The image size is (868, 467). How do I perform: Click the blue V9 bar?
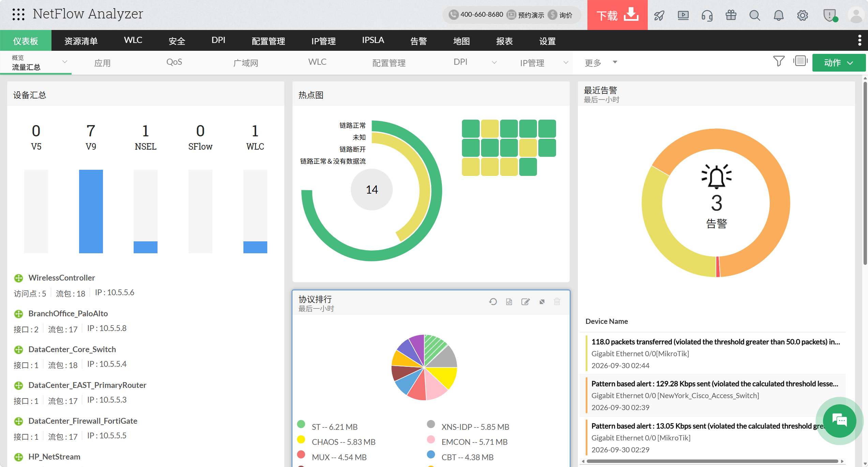click(x=91, y=211)
